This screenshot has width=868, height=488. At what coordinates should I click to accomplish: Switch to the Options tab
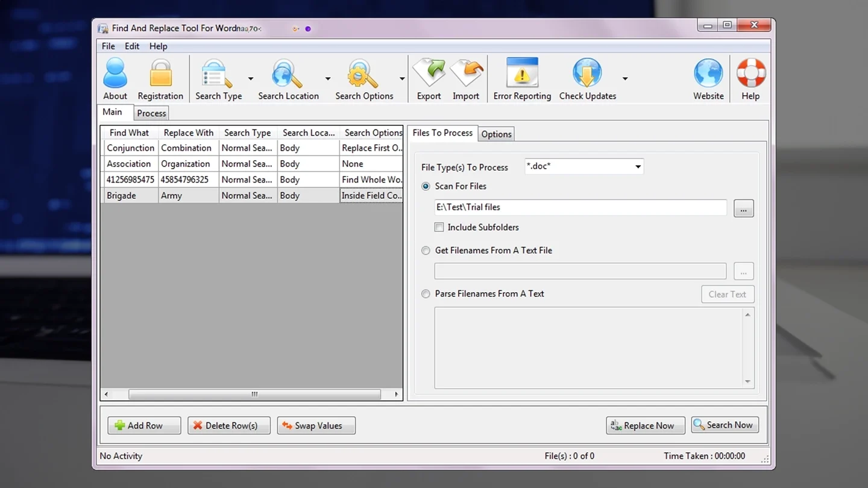point(497,134)
